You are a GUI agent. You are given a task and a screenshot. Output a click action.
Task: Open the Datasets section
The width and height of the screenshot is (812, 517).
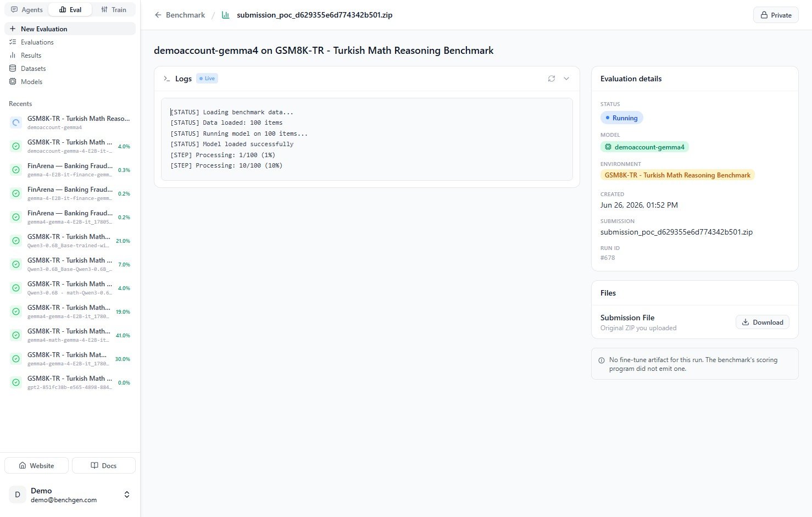pos(70,68)
